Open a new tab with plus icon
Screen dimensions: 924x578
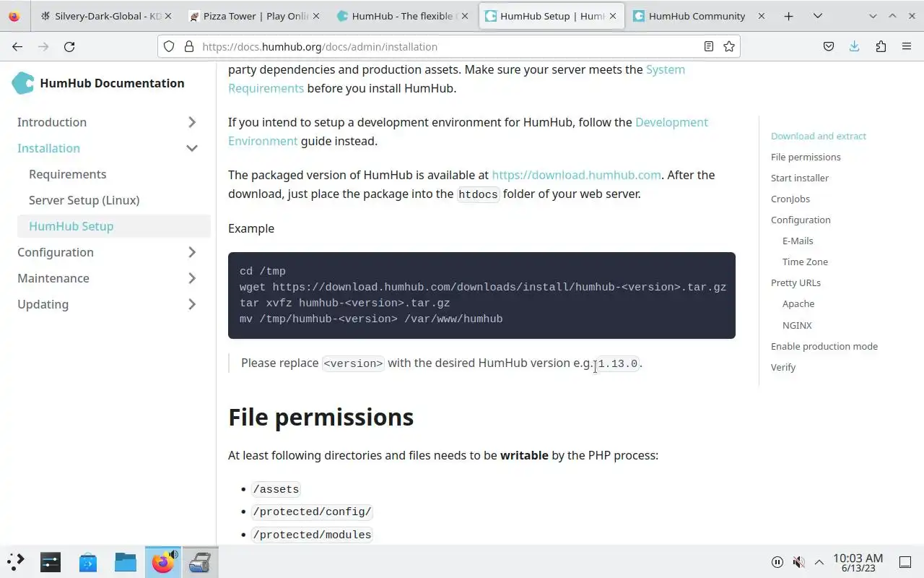tap(788, 16)
